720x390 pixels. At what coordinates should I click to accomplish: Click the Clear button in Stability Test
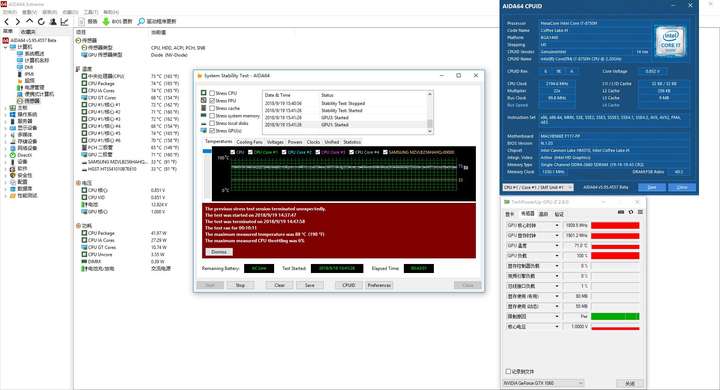[280, 285]
